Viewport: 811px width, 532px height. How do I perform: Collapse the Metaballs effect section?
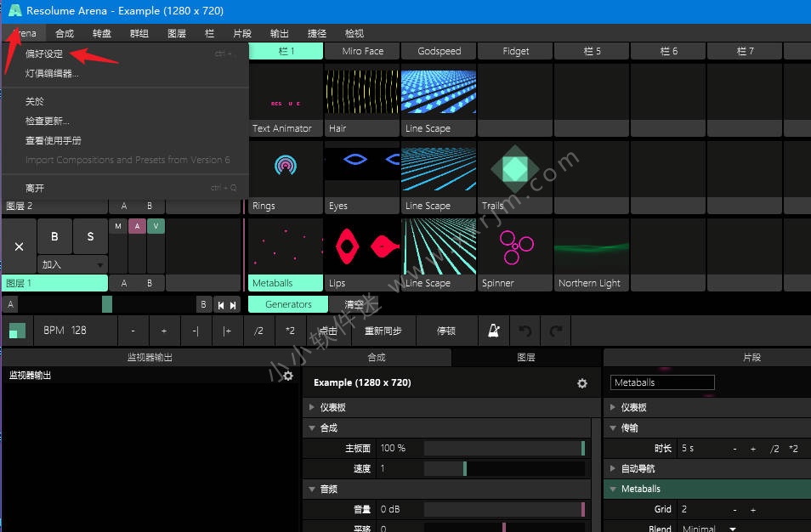613,490
